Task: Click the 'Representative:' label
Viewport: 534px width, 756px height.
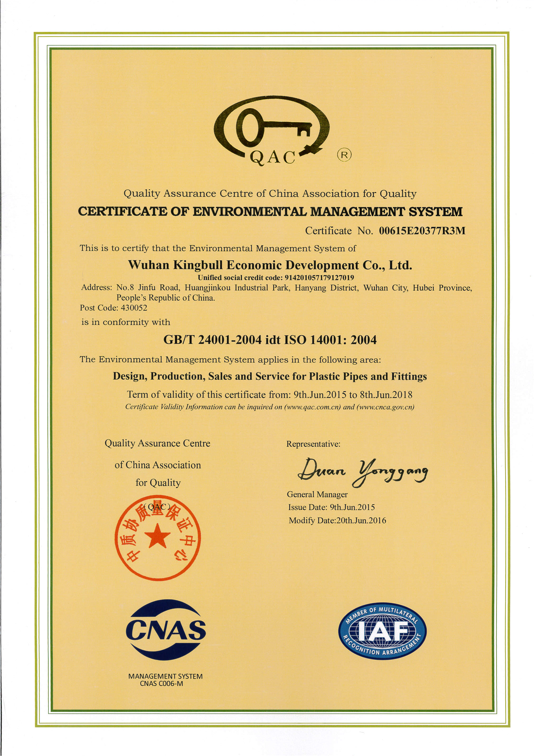Action: [x=313, y=444]
